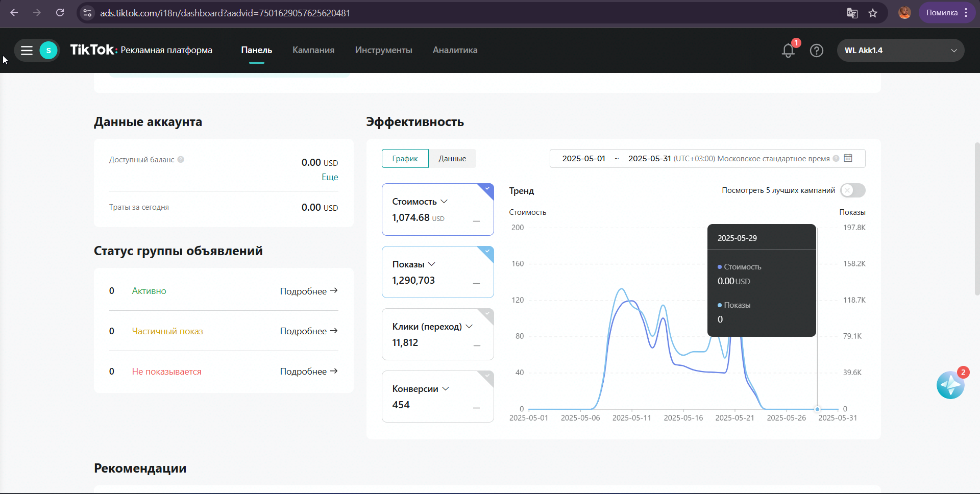
Task: Click the Еще link under balance
Action: (330, 177)
